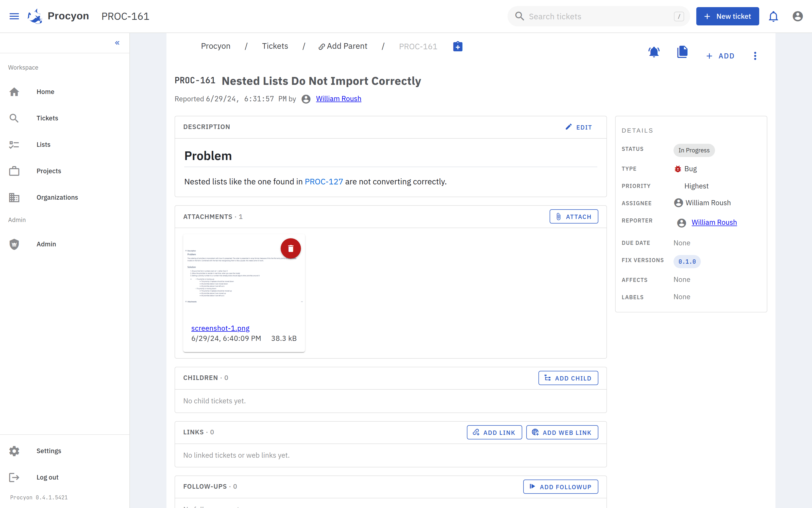Open the Admin menu item
Screen dimensions: 812x508
tap(65, 244)
